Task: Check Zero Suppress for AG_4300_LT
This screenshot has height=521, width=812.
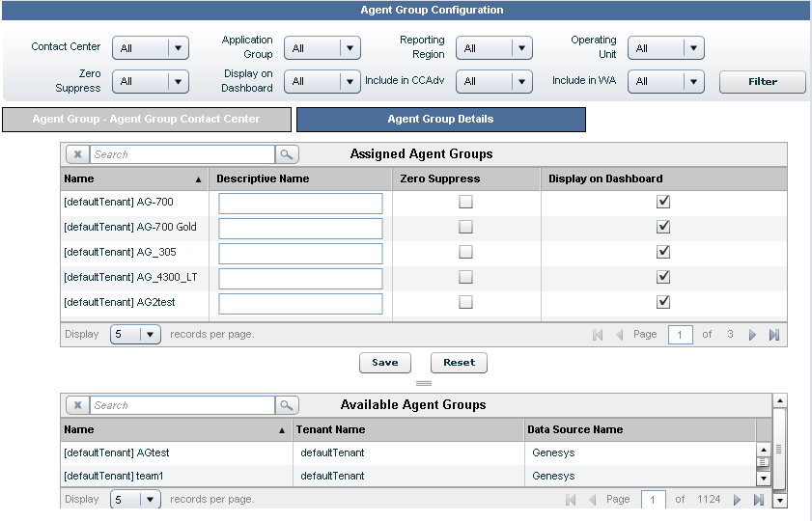Action: point(465,277)
